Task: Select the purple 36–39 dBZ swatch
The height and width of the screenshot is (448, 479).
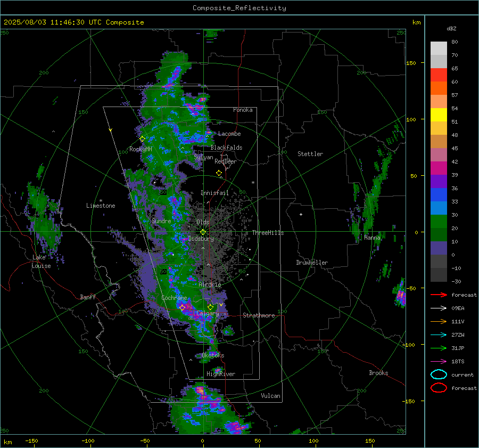Action: coord(439,181)
